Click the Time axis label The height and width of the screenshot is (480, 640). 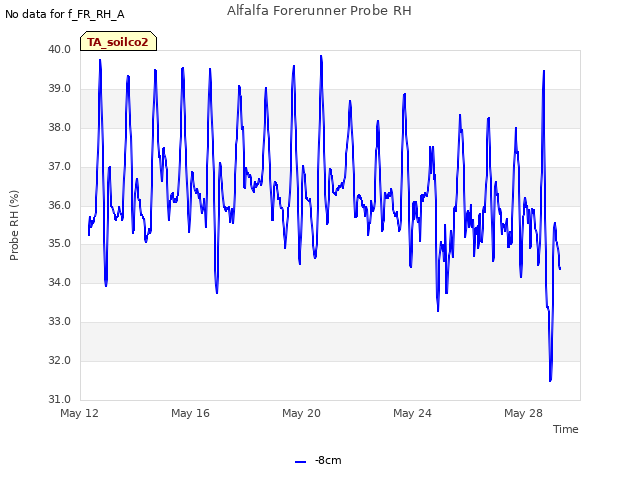[x=566, y=429]
